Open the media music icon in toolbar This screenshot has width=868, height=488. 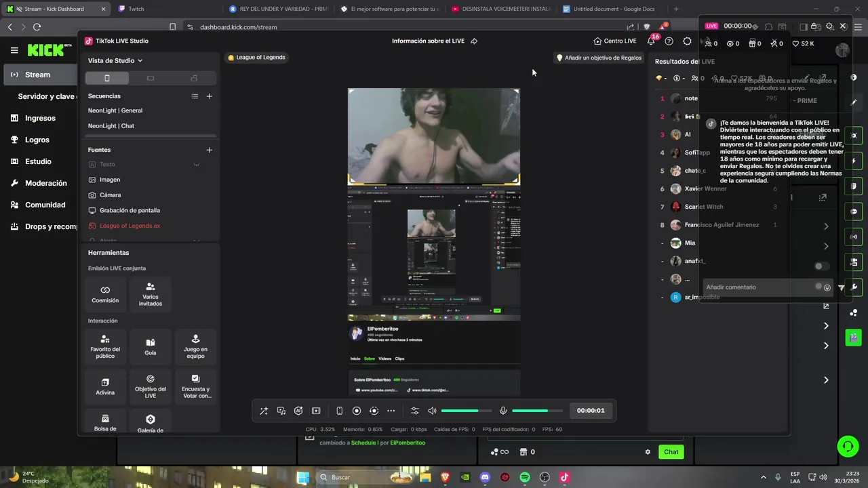[x=281, y=411]
